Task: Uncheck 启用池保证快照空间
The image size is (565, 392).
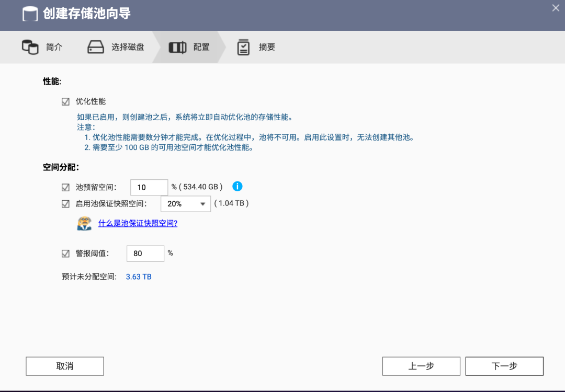Action: tap(65, 203)
